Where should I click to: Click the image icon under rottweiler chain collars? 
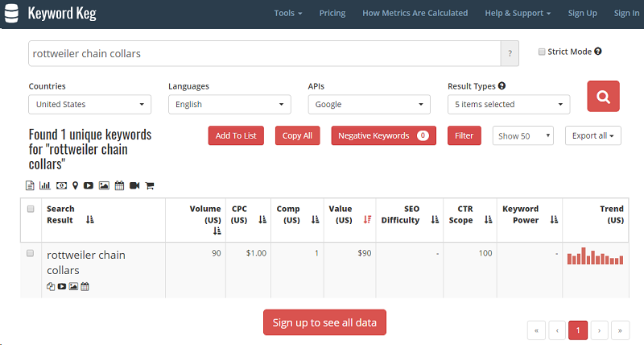[73, 286]
